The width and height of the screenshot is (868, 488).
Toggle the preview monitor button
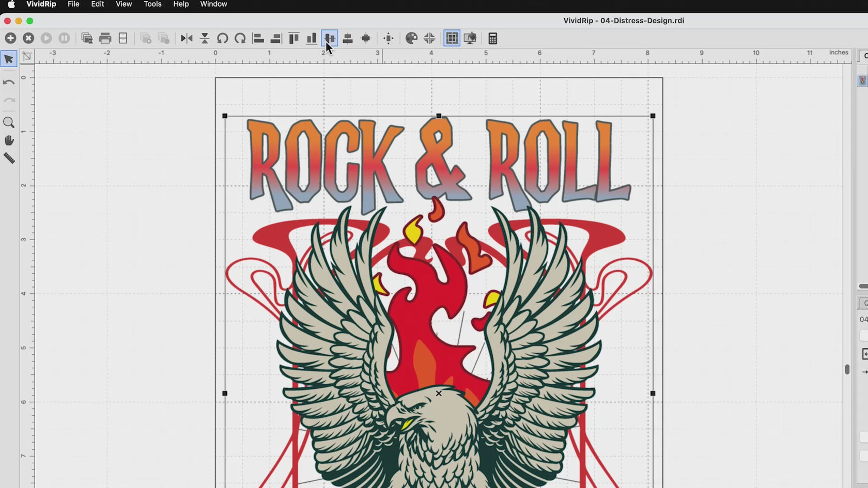click(x=470, y=38)
